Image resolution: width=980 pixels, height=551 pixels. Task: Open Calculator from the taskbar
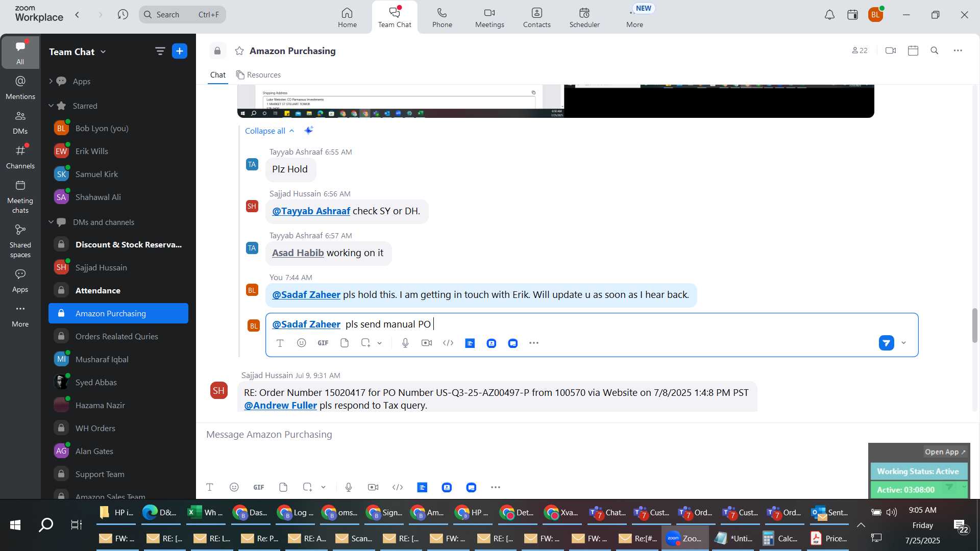point(780,538)
